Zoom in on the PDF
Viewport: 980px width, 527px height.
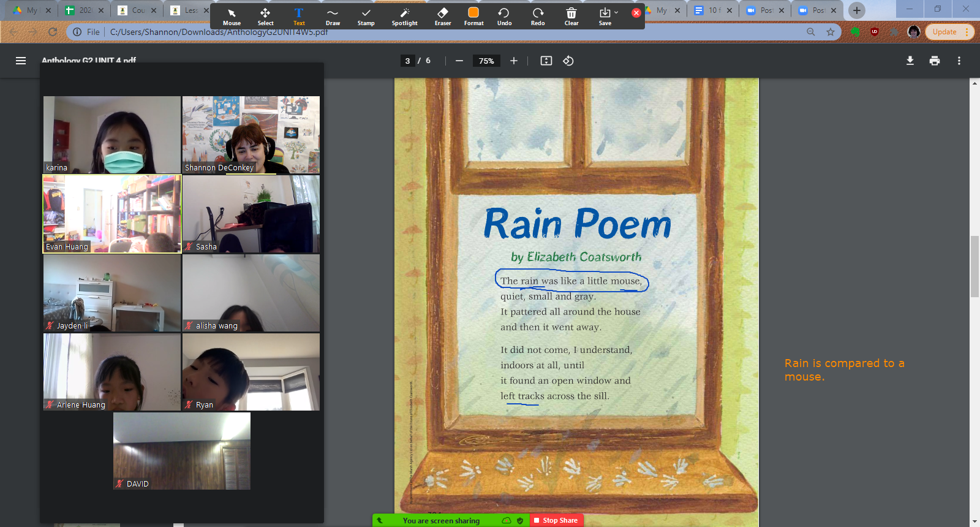pyautogui.click(x=514, y=61)
